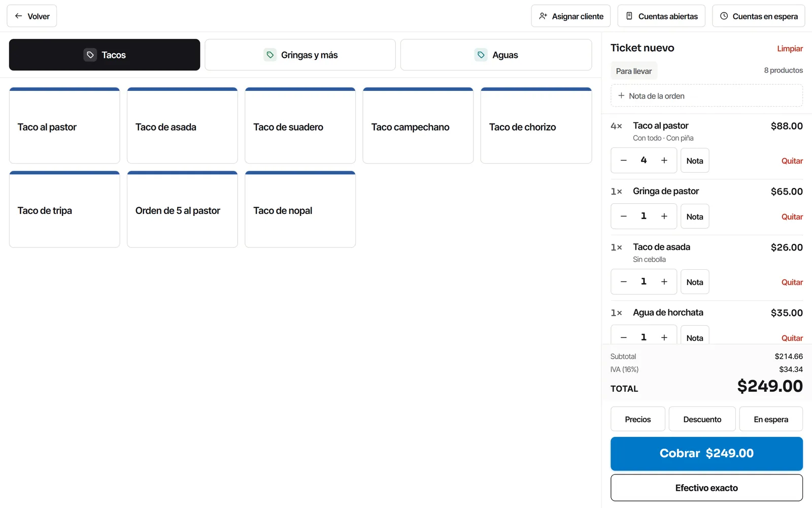Image resolution: width=812 pixels, height=508 pixels.
Task: Remove Gringa de pastor with Quitar
Action: click(792, 217)
